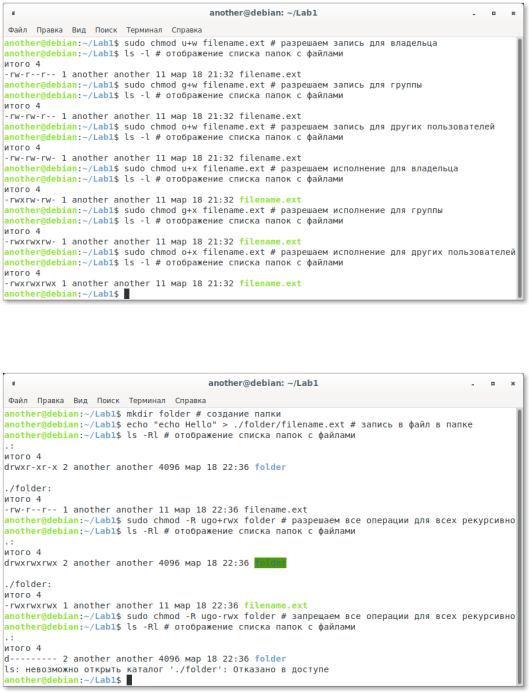The height and width of the screenshot is (692, 529).
Task: Open Поиск menu in terminal showing chmod u+w
Action: coord(106,30)
